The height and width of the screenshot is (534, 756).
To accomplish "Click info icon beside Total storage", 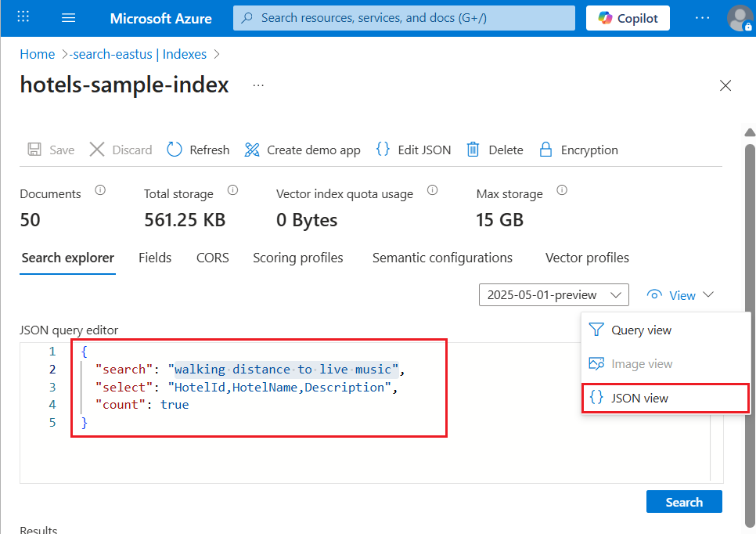I will 232,190.
